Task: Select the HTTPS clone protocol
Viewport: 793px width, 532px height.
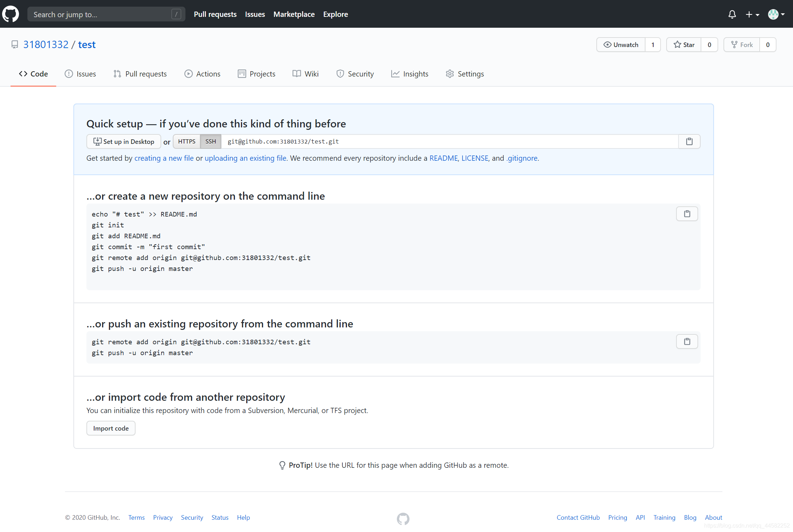Action: pyautogui.click(x=186, y=141)
